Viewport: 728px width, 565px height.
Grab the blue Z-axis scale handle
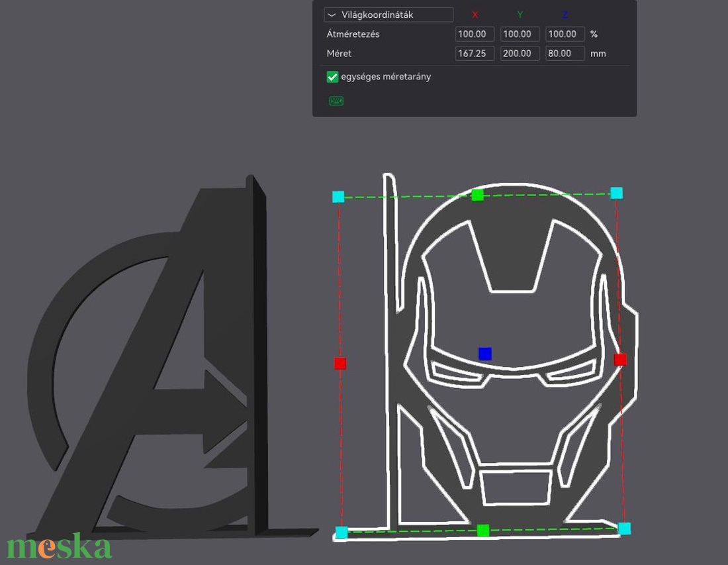click(484, 354)
